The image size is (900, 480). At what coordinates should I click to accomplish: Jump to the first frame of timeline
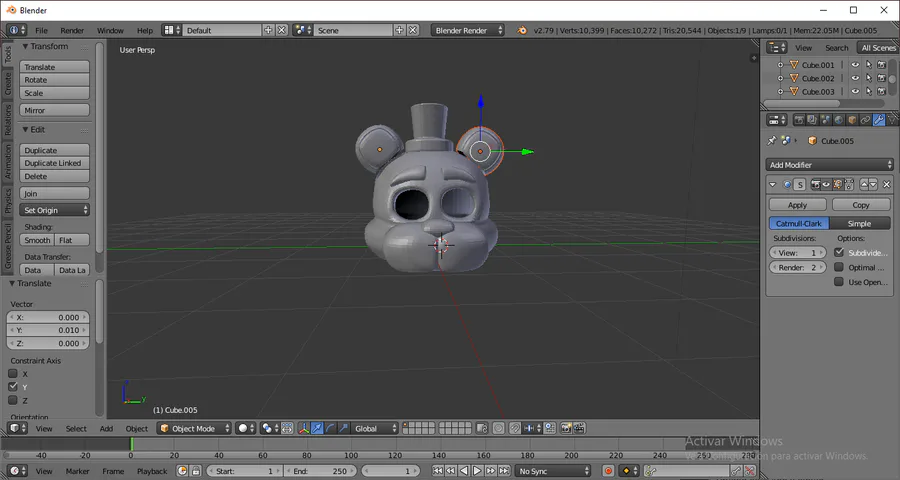click(438, 471)
